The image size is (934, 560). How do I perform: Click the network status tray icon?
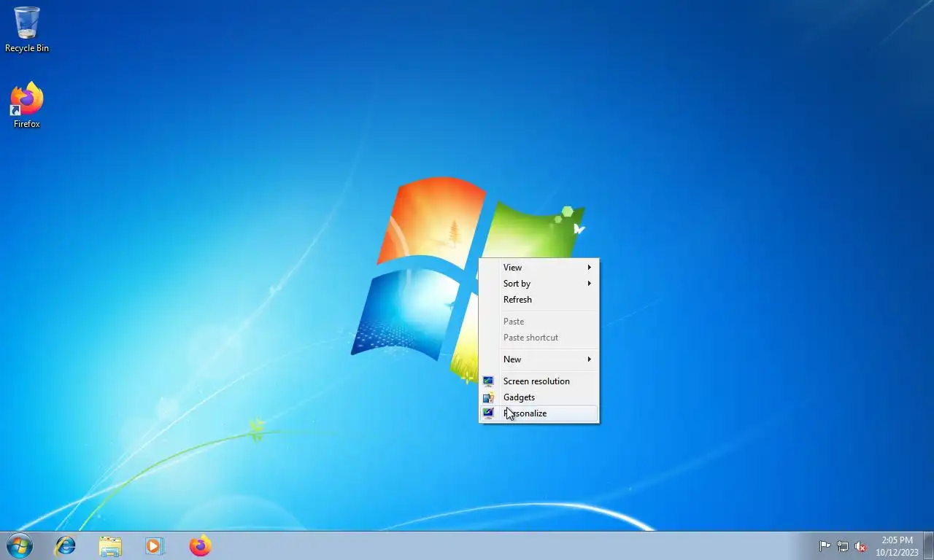843,546
